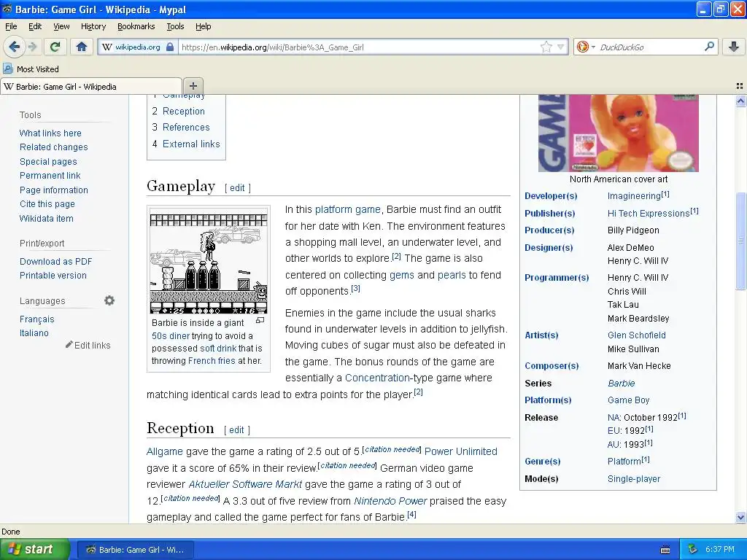Open the URL history dropdown arrow
The image size is (747, 560).
tap(561, 47)
